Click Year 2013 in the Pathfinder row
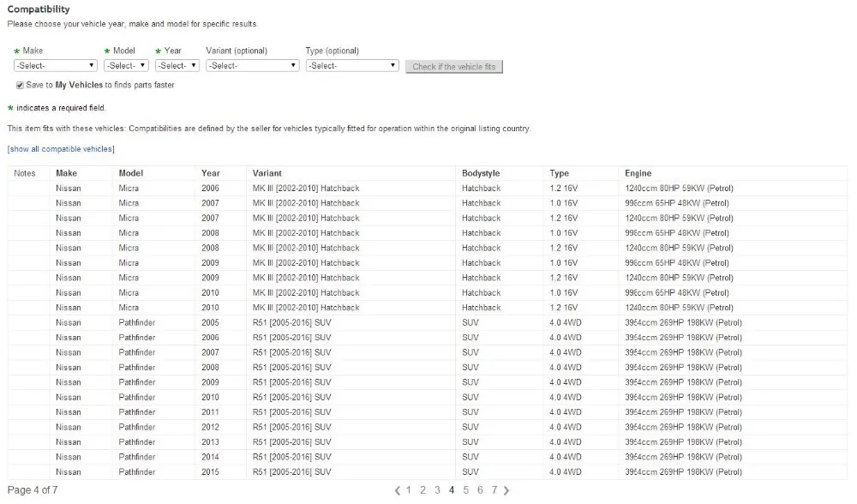This screenshot has width=857, height=504. [x=210, y=441]
